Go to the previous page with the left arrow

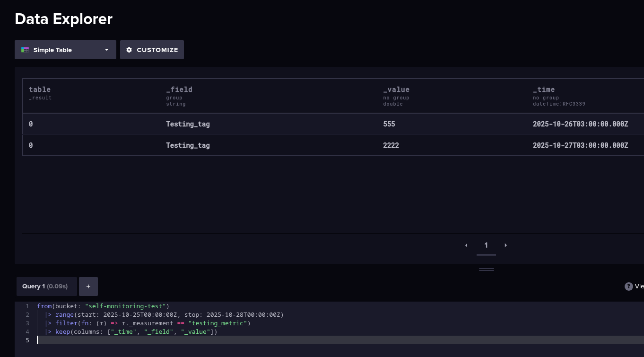(466, 245)
